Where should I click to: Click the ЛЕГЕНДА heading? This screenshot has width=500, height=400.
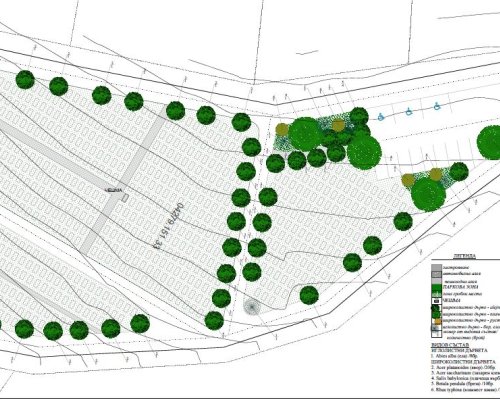465,256
